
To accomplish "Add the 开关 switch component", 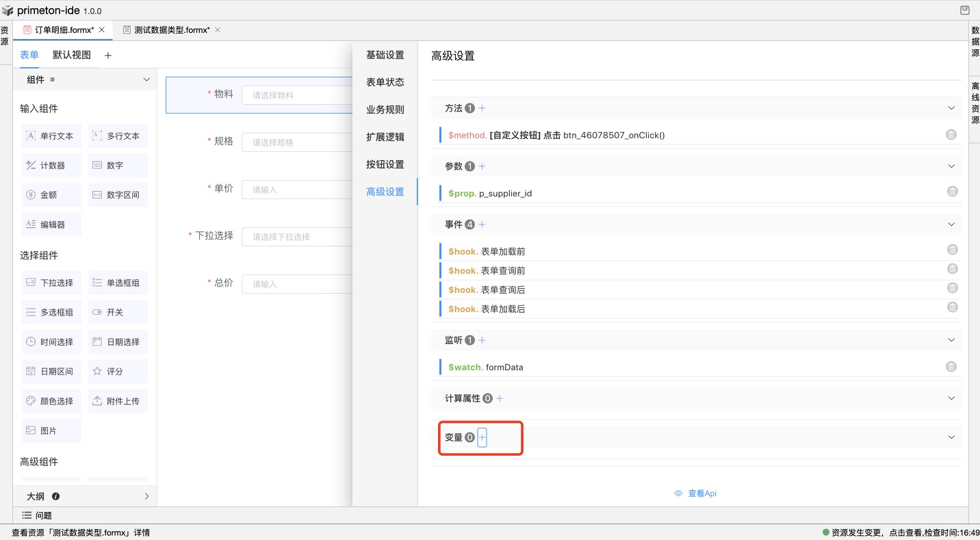I will click(x=117, y=312).
